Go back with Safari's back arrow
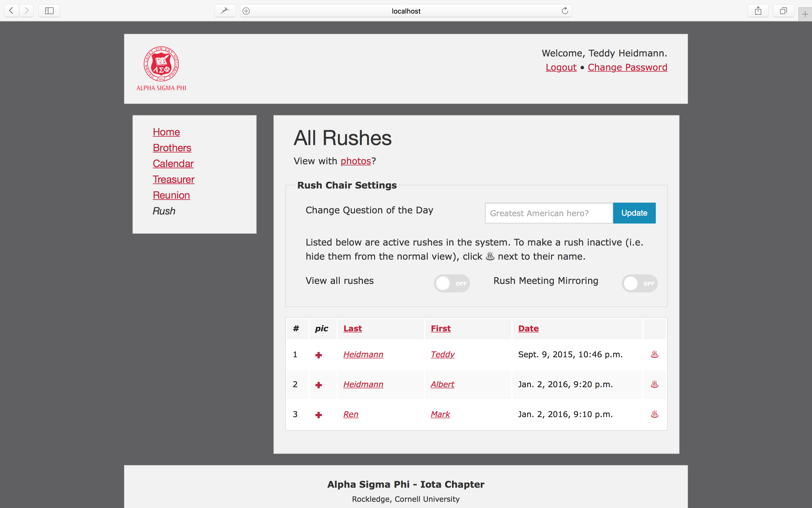 [11, 11]
